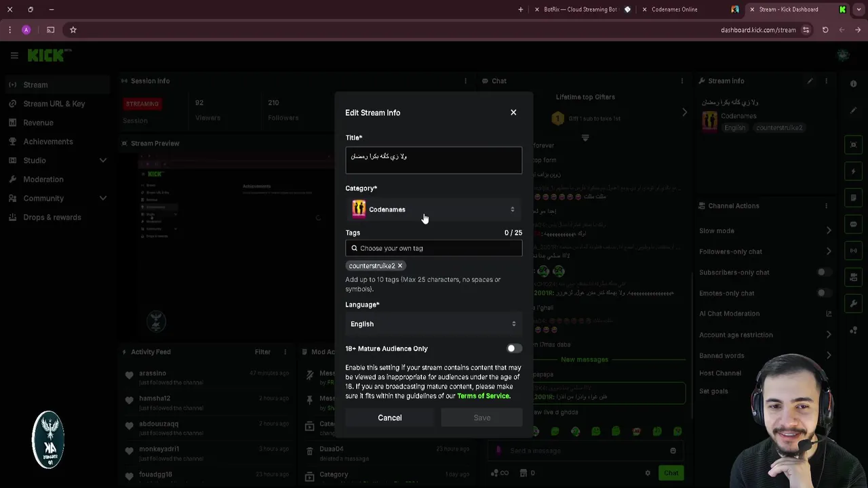Open chat settings gear icon
Viewport: 868px width, 488px height.
(648, 473)
